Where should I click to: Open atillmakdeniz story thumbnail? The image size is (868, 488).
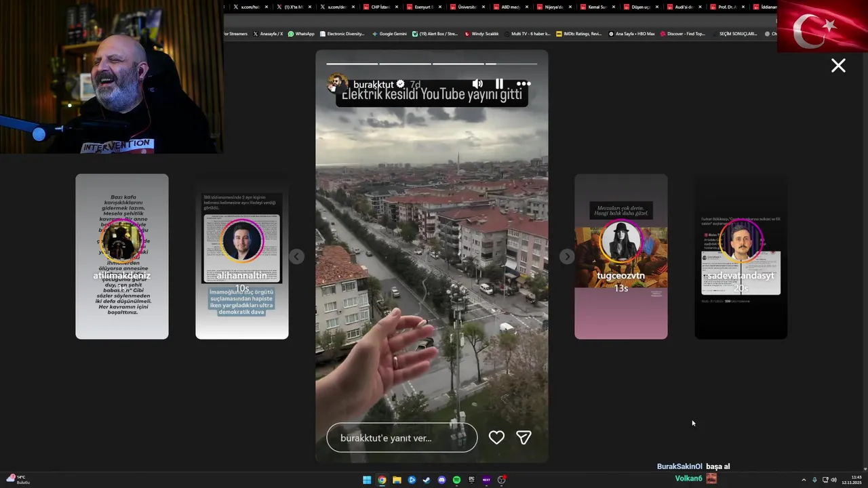[122, 256]
